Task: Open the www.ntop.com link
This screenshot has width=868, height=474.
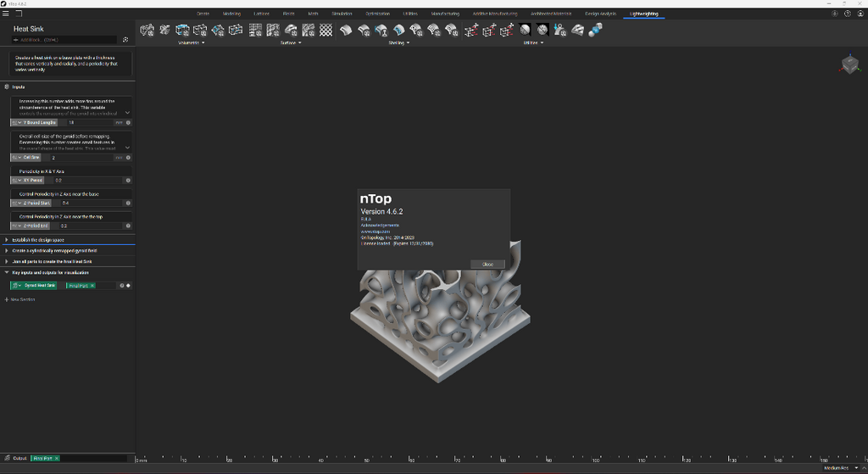Action: point(376,231)
